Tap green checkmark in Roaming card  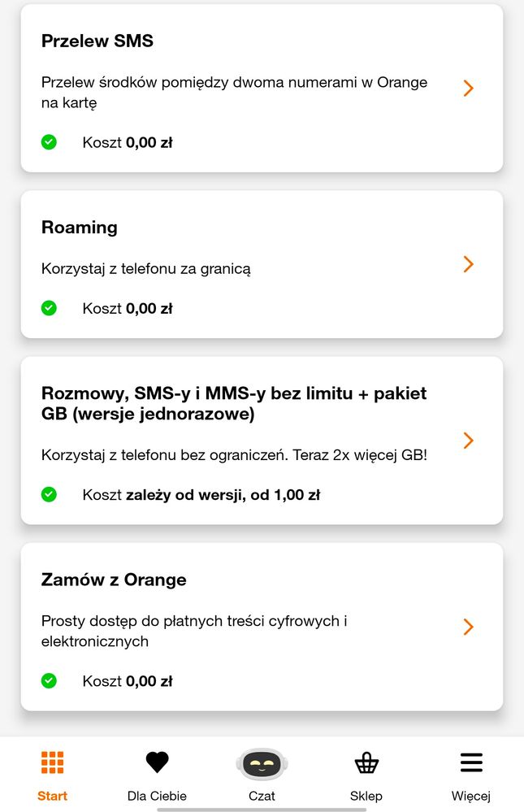pos(49,308)
